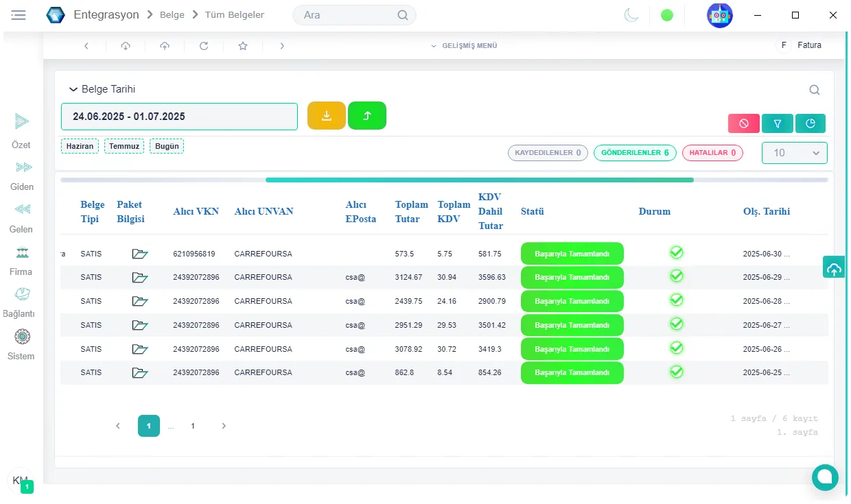
Task: Click VKN 6210956819 cell
Action: (x=194, y=254)
